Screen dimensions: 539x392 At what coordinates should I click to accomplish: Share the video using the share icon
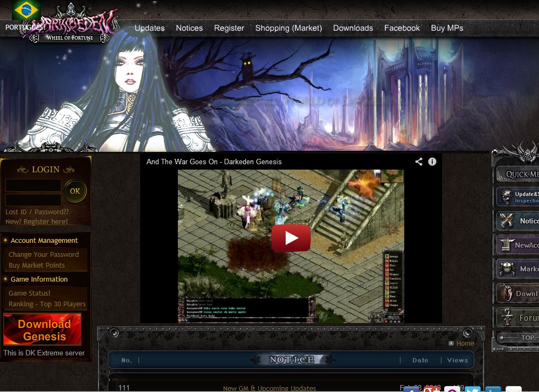point(419,162)
